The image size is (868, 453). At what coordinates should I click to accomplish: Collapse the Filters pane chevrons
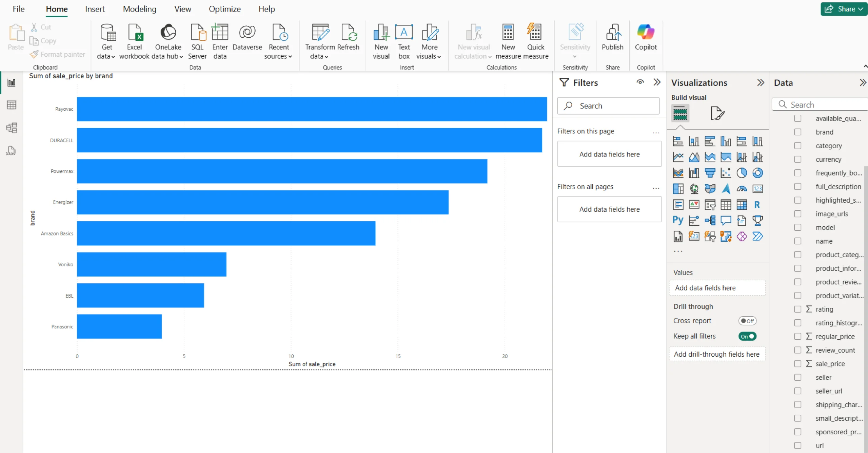657,82
